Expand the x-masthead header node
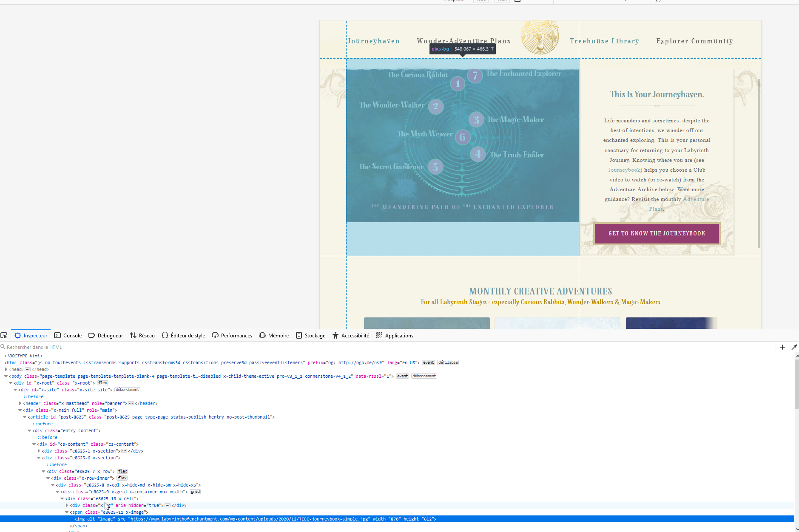 click(x=20, y=403)
